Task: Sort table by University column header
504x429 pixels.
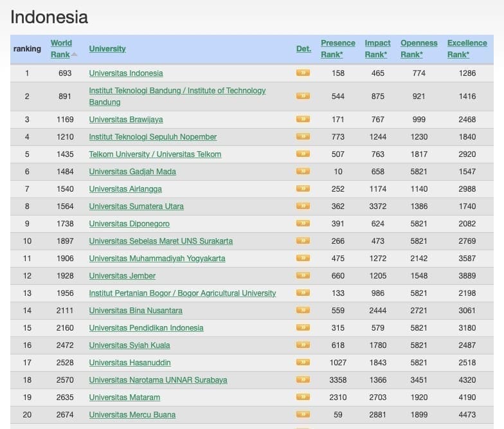Action: click(107, 49)
